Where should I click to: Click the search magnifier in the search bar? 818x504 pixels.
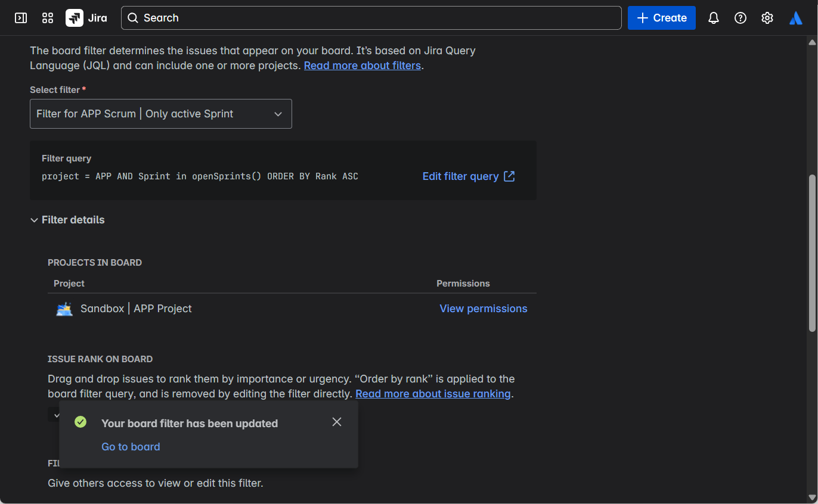[132, 18]
